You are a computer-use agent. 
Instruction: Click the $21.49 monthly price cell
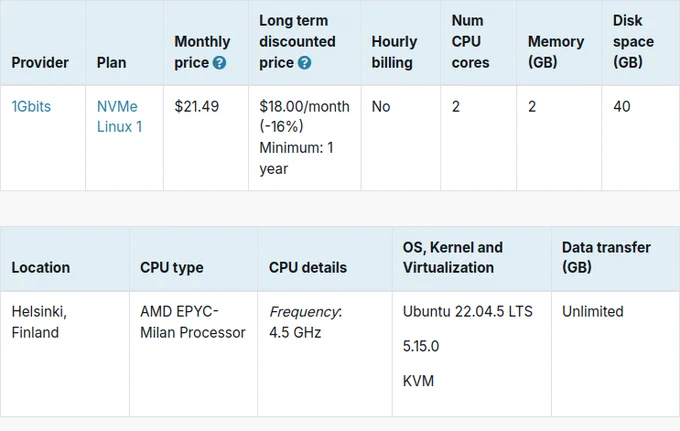196,106
